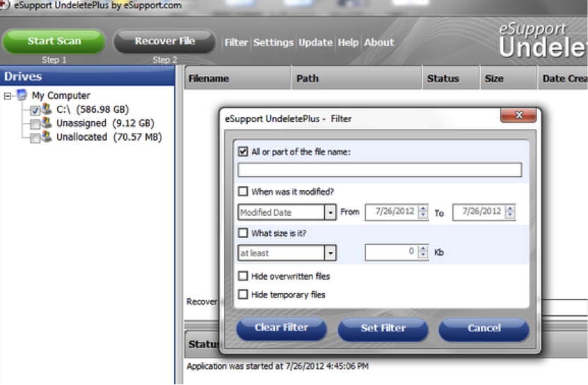Check the Unassigned (9.12 GB) drive checkbox
The height and width of the screenshot is (385, 588).
[x=35, y=124]
